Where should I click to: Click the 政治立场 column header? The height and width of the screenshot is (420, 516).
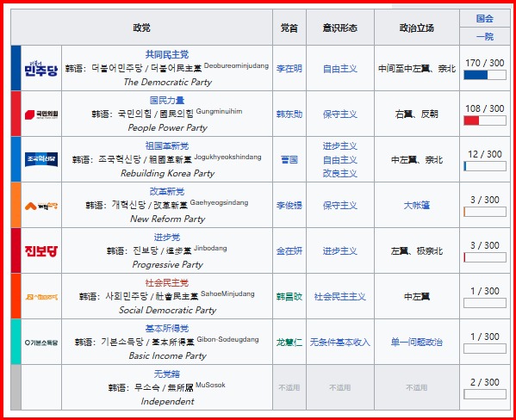tap(417, 28)
